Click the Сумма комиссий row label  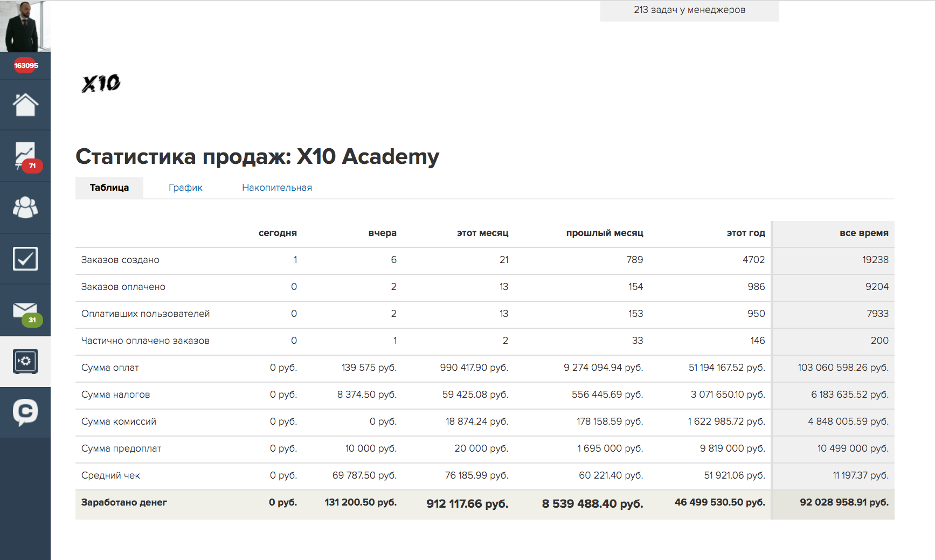pyautogui.click(x=119, y=421)
